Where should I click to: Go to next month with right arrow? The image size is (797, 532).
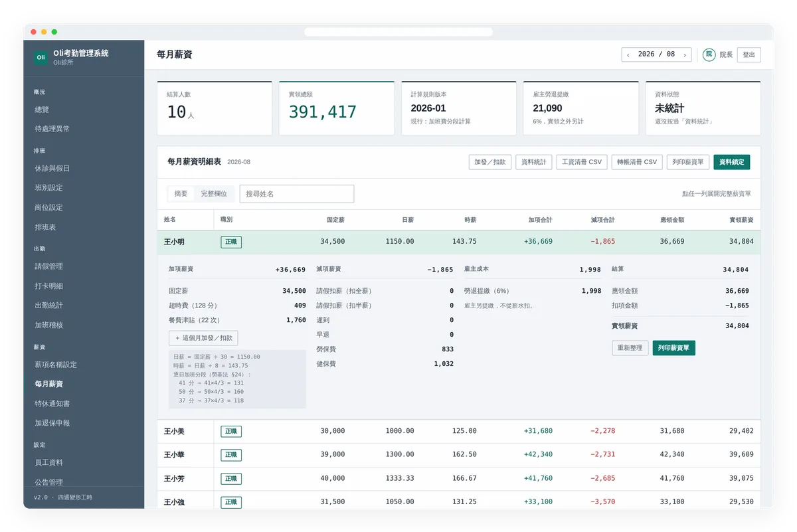point(685,55)
